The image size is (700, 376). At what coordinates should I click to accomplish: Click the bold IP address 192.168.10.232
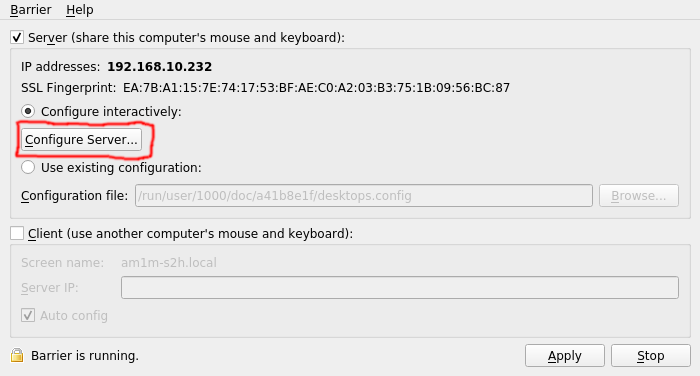pyautogui.click(x=159, y=67)
